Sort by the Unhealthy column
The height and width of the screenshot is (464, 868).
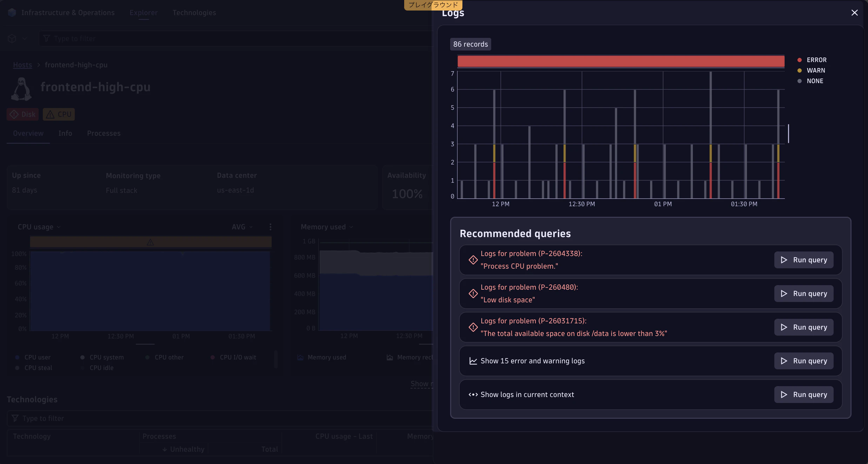click(x=183, y=449)
